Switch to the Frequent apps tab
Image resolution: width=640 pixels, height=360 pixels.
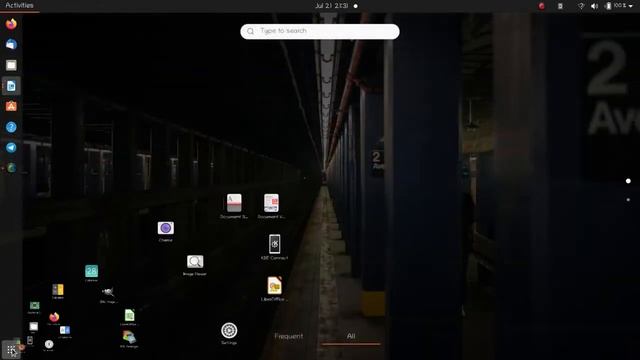pyautogui.click(x=289, y=336)
